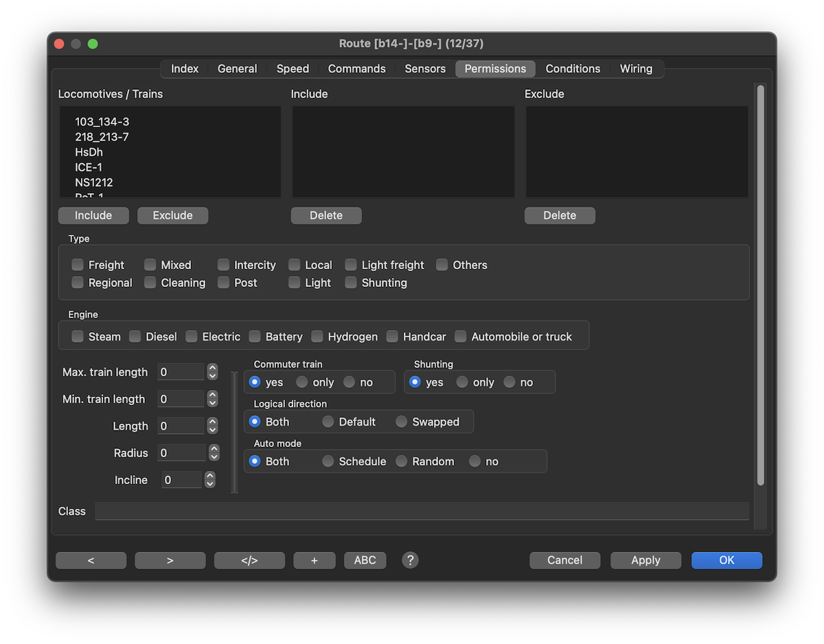Click the help question mark button
The height and width of the screenshot is (644, 824).
(410, 560)
